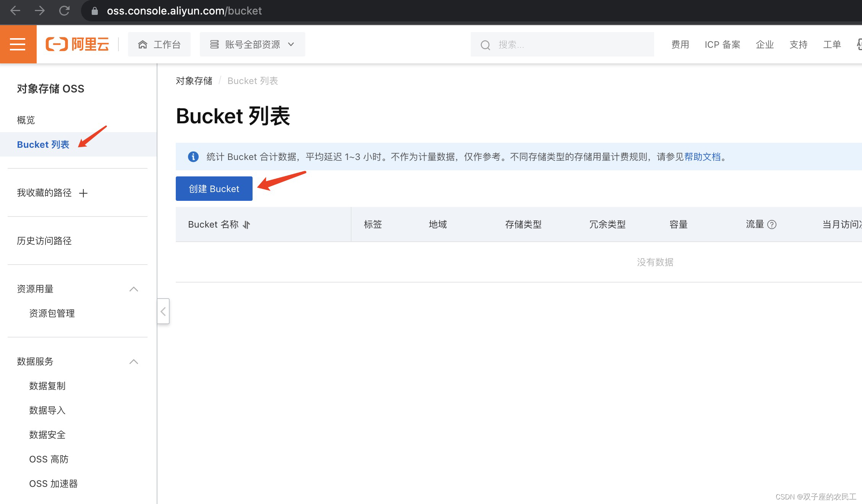Screen dimensions: 862x504
Task: Click the lock icon in the address bar
Action: [x=94, y=11]
